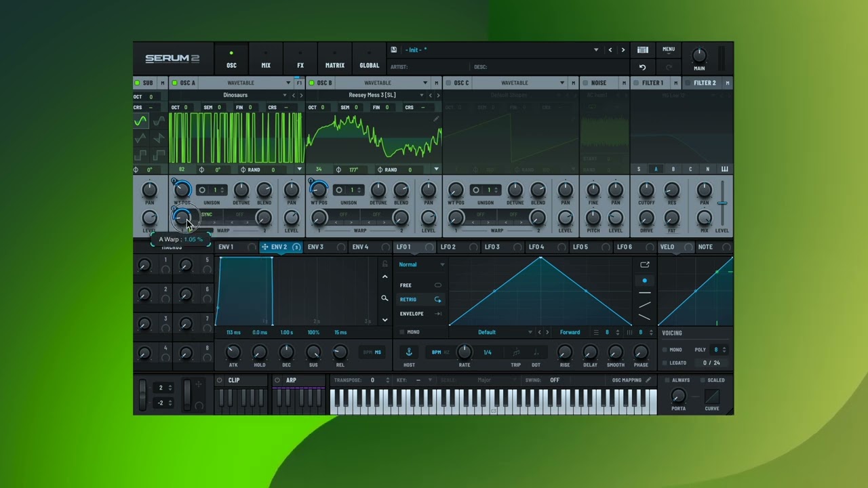Open OSC C WAVETABLE type dropdown
This screenshot has width=868, height=488.
520,83
